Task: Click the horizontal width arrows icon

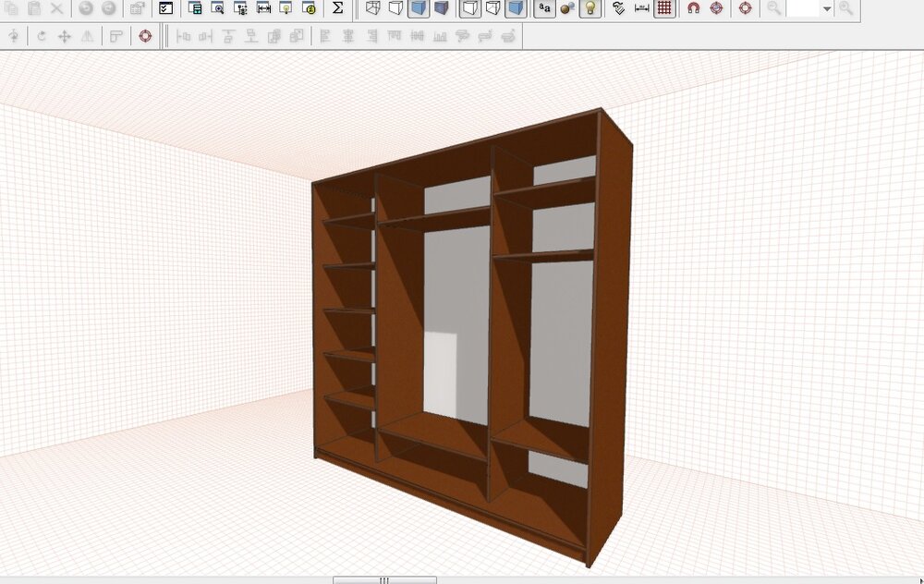Action: (263, 8)
